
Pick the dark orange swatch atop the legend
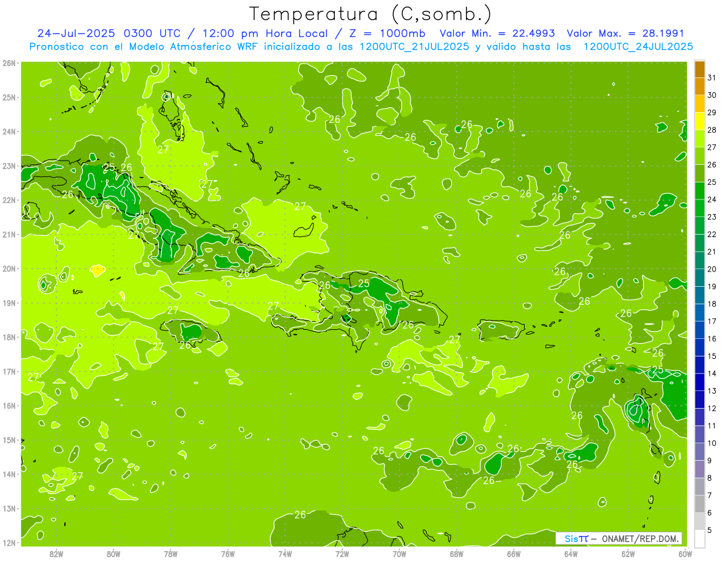tap(699, 70)
